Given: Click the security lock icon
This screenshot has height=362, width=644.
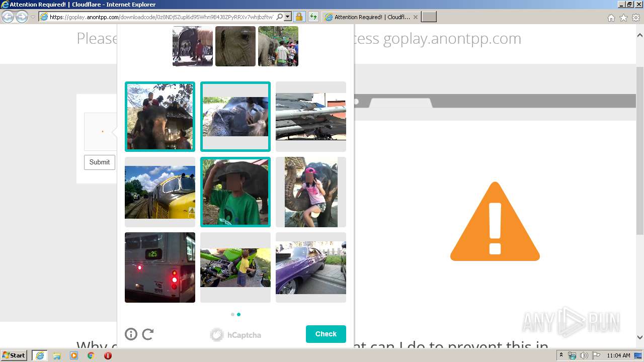Looking at the screenshot, I should coord(299,17).
